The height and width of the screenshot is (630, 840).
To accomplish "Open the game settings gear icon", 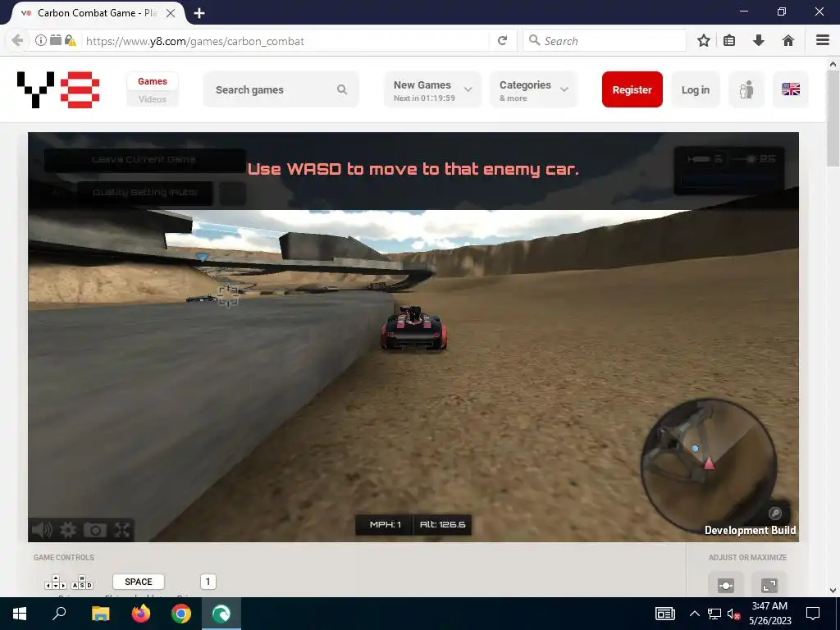I will click(x=68, y=531).
